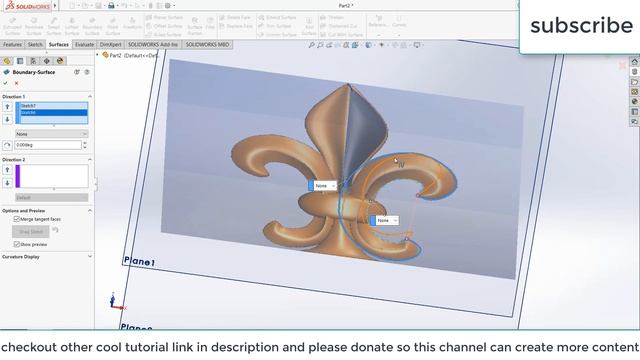640x360 pixels.
Task: Click the Lofted Surface ribbon tool
Action: click(72, 26)
